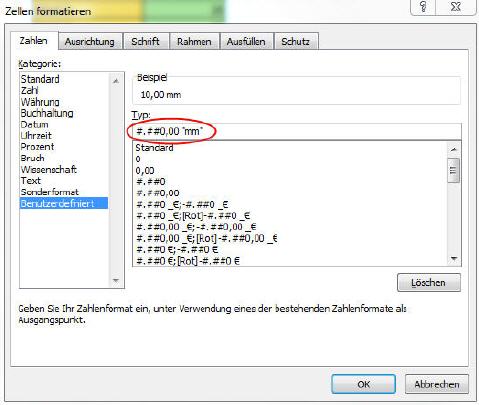Open the Schrift tab

(x=145, y=42)
